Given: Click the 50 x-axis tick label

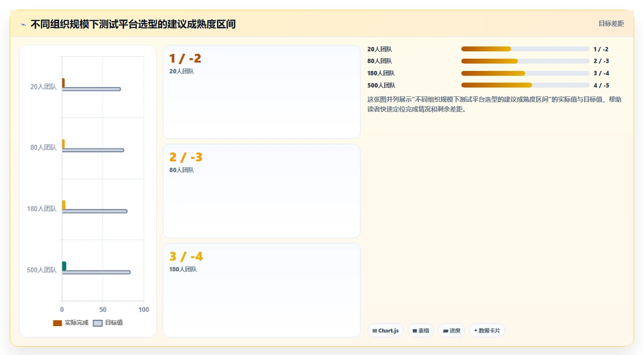Looking at the screenshot, I should coord(103,310).
